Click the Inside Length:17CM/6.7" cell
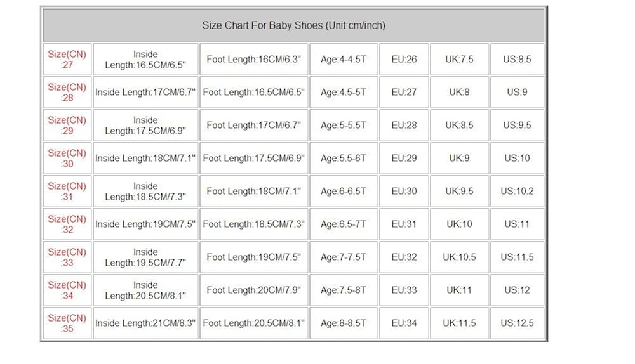Image resolution: width=635 pixels, height=364 pixels. [x=145, y=93]
